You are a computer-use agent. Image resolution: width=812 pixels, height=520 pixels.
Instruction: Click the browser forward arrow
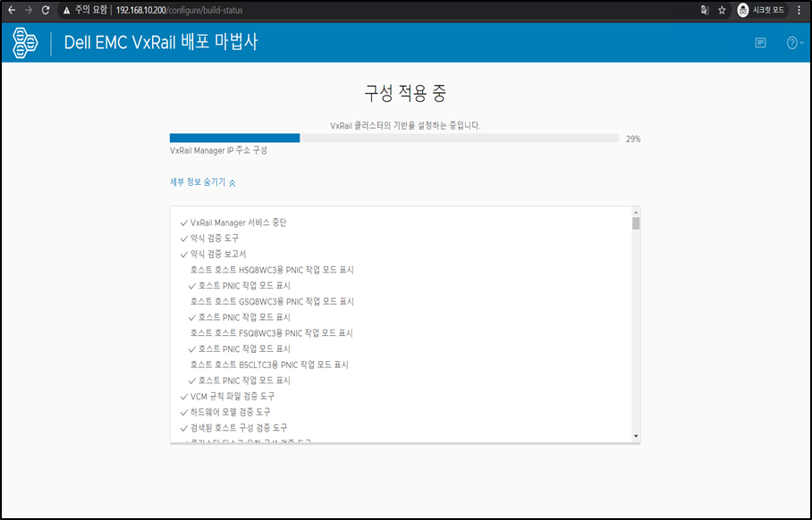point(29,10)
